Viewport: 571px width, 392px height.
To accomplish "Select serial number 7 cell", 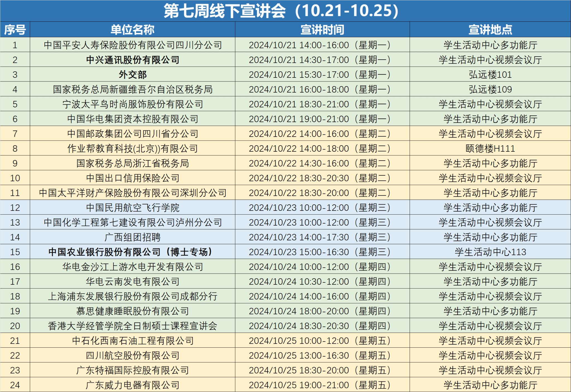I will click(x=15, y=134).
